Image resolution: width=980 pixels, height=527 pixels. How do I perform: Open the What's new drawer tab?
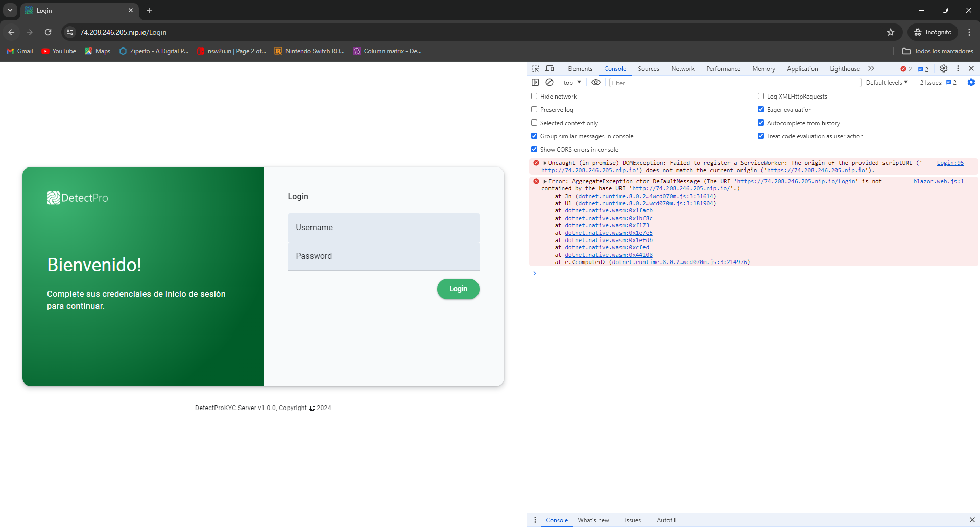coord(593,520)
